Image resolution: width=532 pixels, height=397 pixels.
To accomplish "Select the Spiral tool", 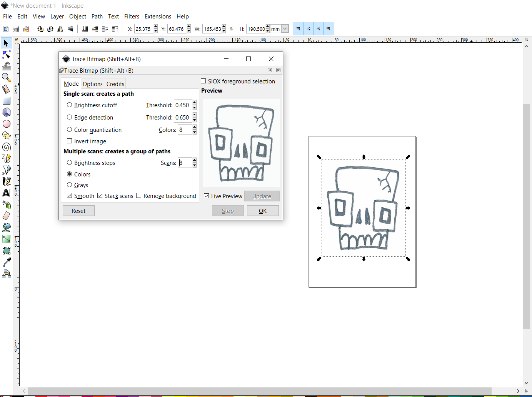I will pos(6,147).
